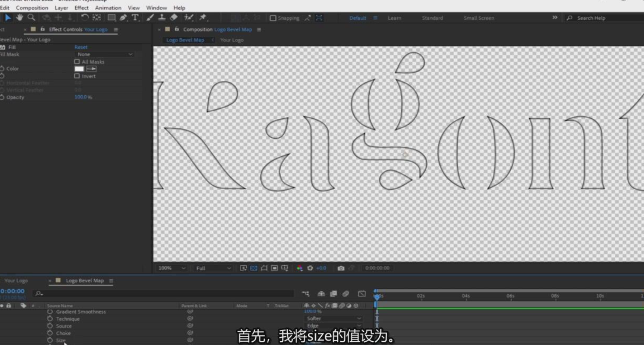
Task: Select the Rectangle shape tool
Action: point(111,17)
